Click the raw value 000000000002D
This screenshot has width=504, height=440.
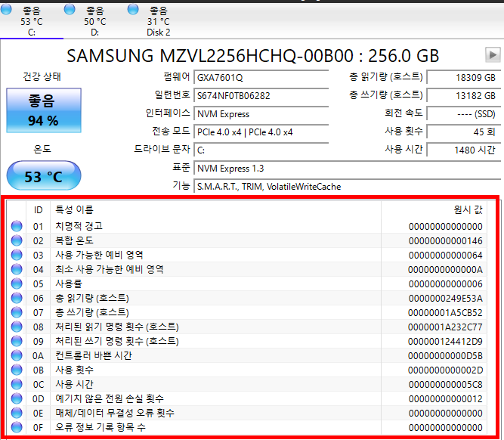446,370
